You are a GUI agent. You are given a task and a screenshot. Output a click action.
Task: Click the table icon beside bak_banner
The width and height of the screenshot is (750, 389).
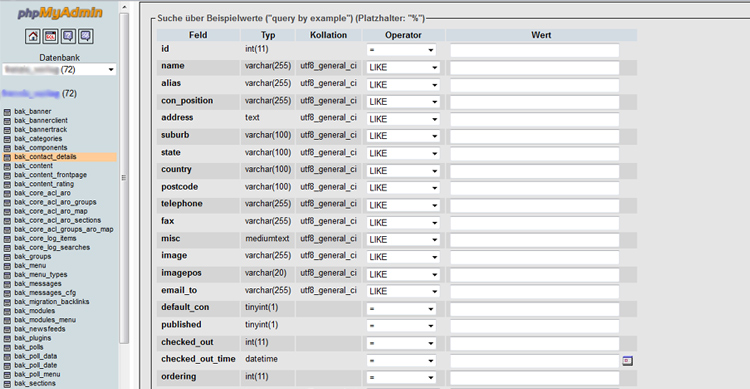(7, 111)
